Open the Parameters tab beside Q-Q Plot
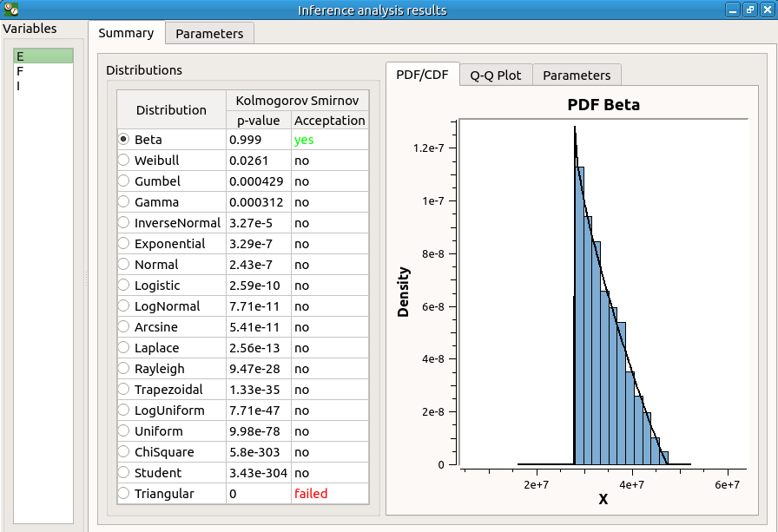This screenshot has width=778, height=532. point(577,75)
